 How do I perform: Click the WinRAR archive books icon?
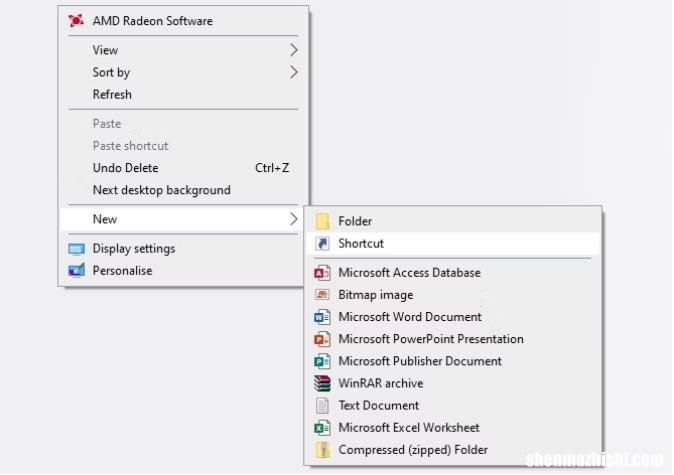(322, 383)
